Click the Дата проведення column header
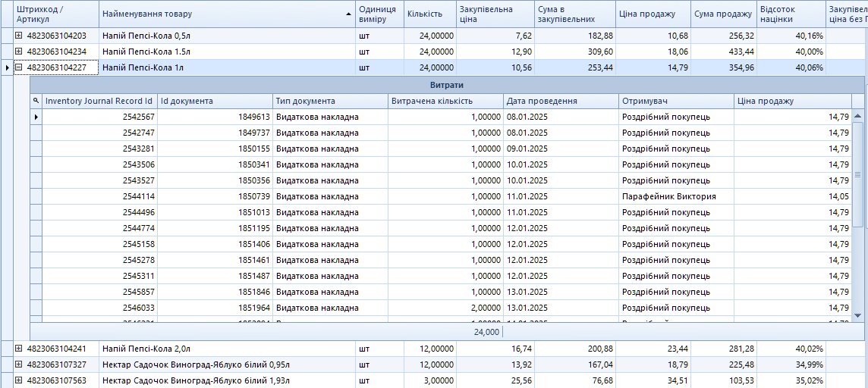This screenshot has height=388, width=868. tap(560, 101)
